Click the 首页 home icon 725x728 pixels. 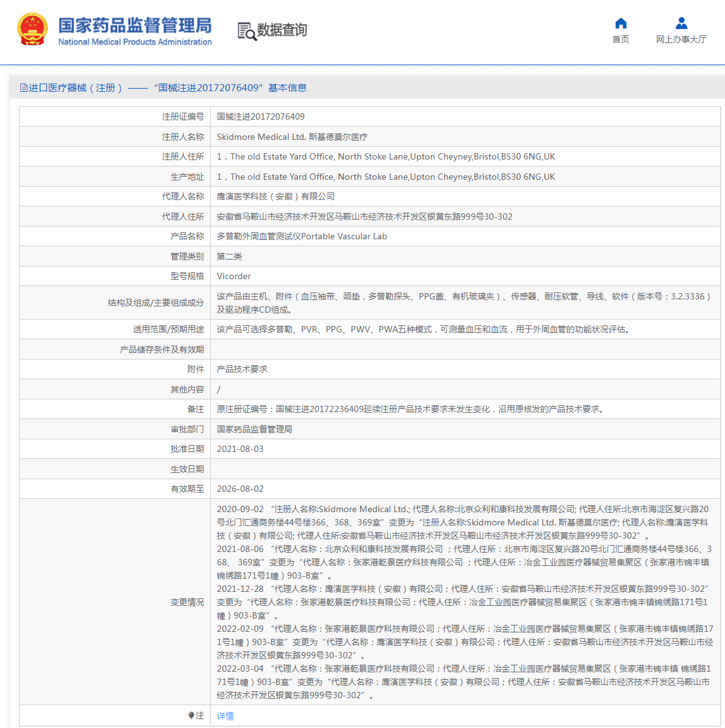pos(621,23)
